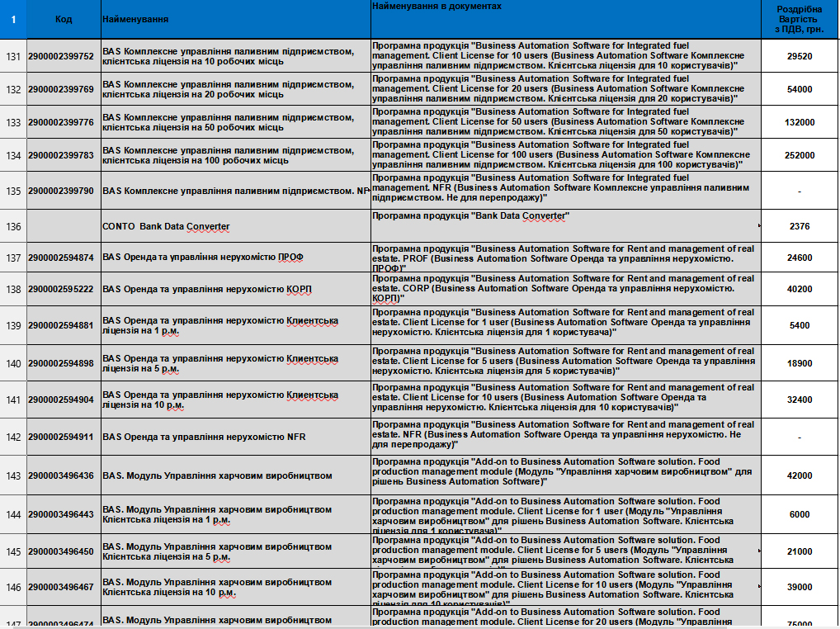Select code cell 2900003496436
Image resolution: width=840 pixels, height=629 pixels.
click(x=64, y=475)
